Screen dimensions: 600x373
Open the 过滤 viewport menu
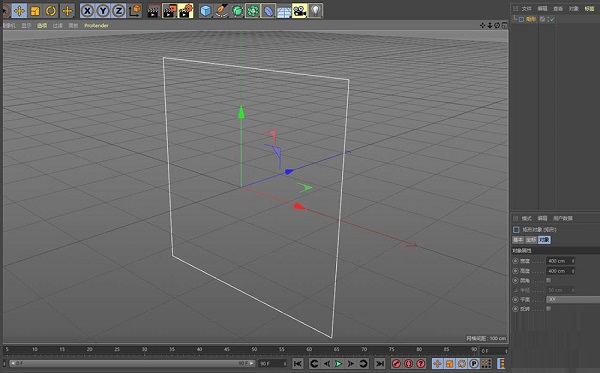tap(58, 26)
